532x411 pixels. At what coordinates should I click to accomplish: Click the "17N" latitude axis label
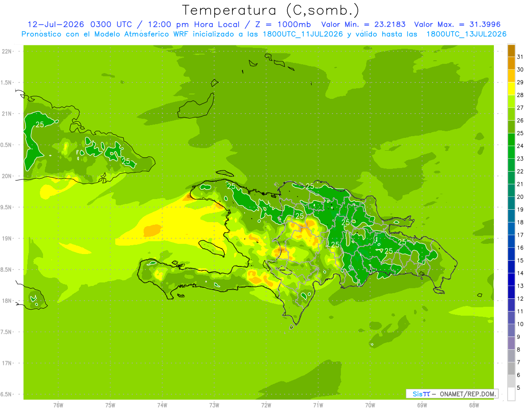coord(7,363)
